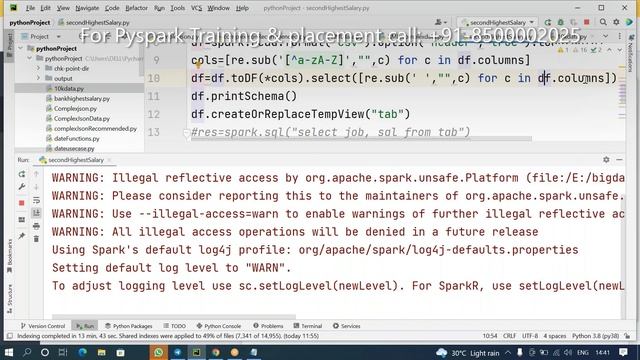Collapse the inner pythonProject folder
640x360 pixels.
coord(30,58)
